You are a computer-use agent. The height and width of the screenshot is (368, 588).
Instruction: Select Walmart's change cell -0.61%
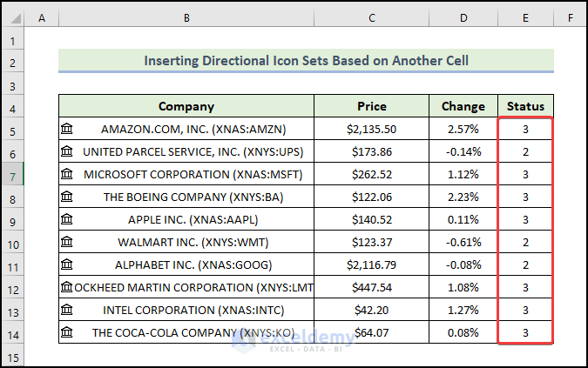click(463, 242)
